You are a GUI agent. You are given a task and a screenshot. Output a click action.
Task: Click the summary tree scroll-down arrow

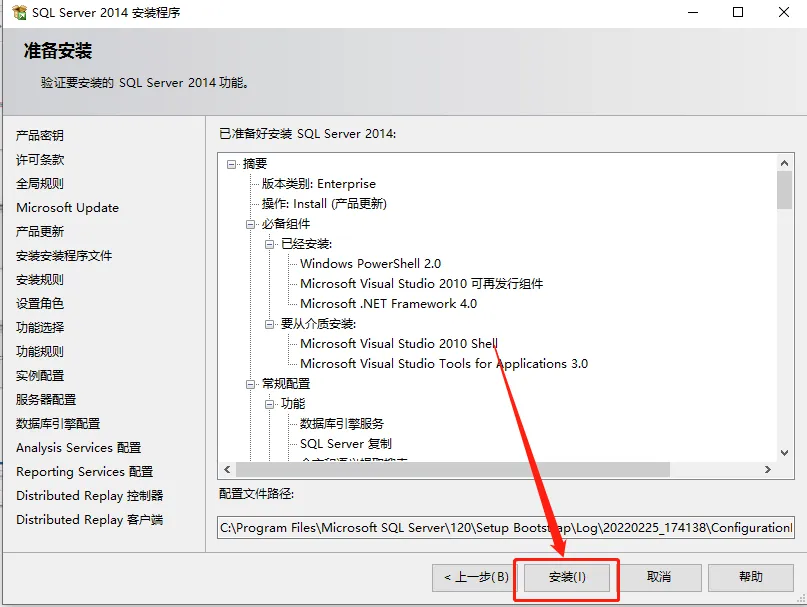click(x=784, y=453)
